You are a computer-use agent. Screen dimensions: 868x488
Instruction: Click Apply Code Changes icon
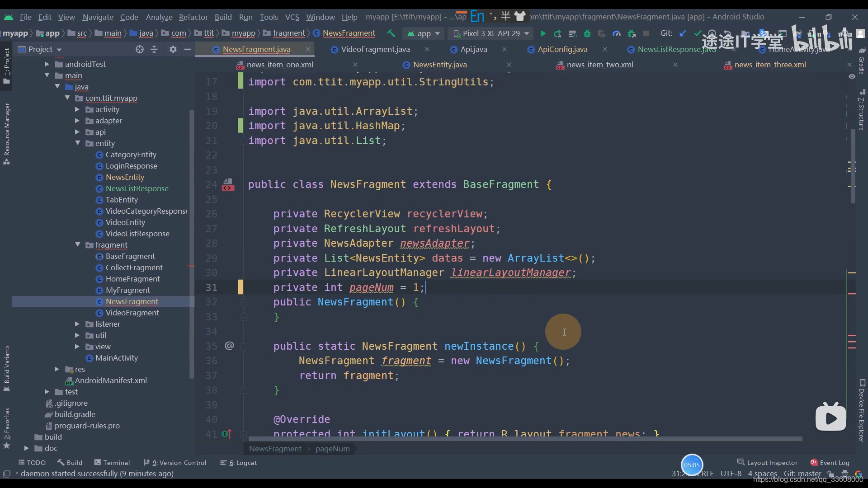(x=572, y=33)
